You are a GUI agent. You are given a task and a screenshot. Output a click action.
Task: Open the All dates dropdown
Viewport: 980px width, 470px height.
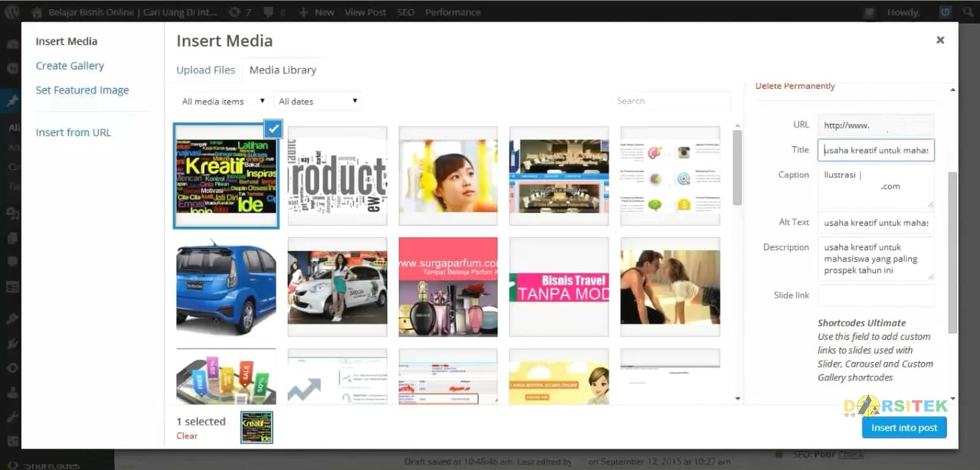pos(318,101)
